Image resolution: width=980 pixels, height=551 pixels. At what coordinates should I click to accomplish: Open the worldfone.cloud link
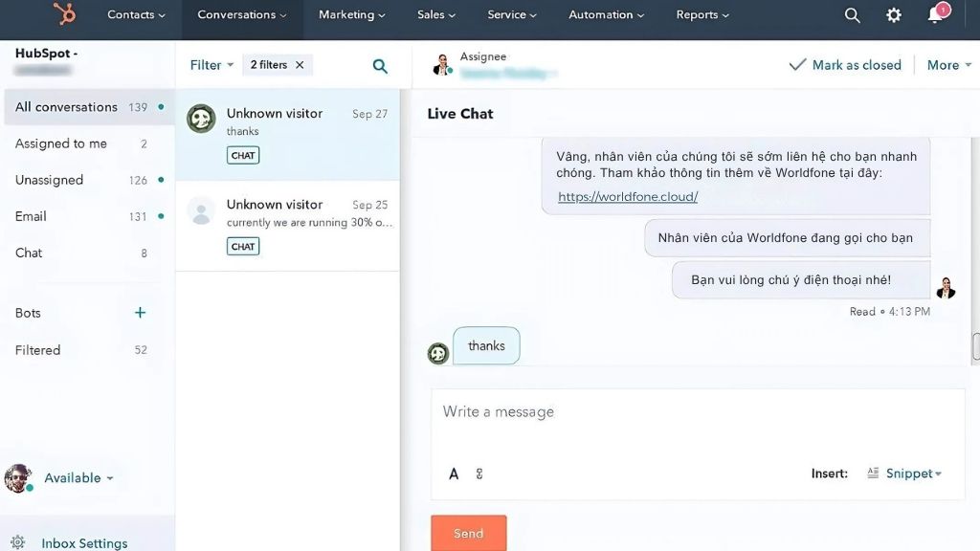click(x=628, y=197)
